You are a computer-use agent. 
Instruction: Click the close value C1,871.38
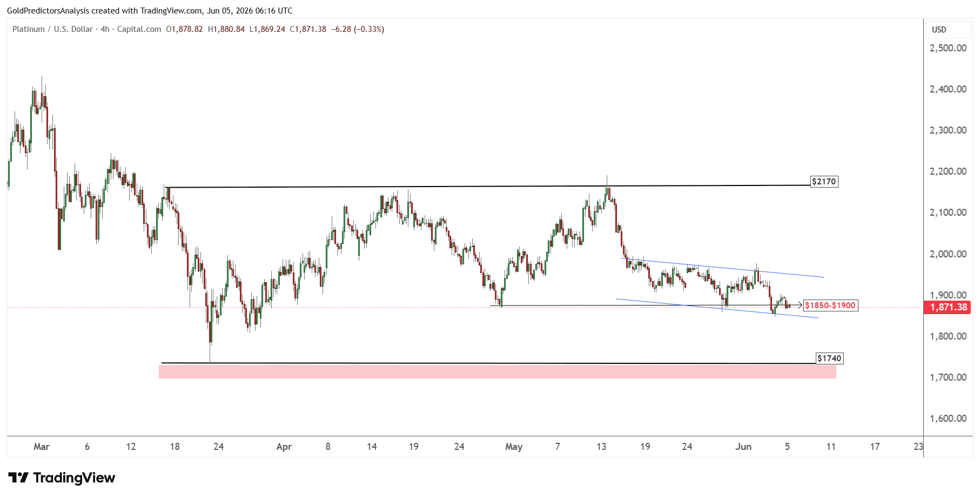308,29
